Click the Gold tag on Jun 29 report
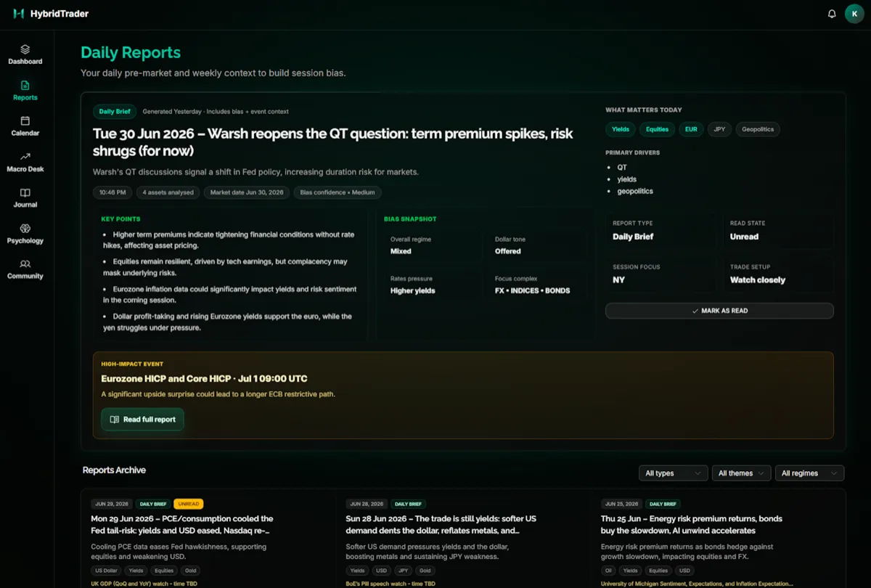 tap(190, 571)
